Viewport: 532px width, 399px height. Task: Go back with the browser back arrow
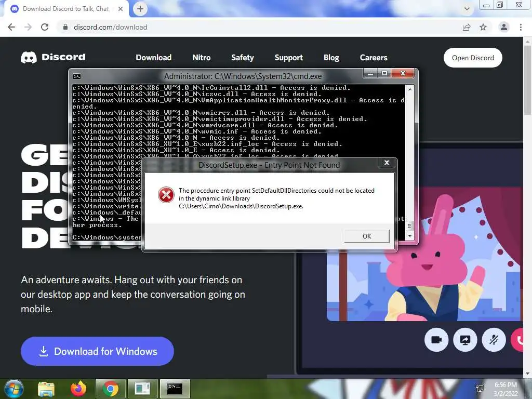(11, 27)
